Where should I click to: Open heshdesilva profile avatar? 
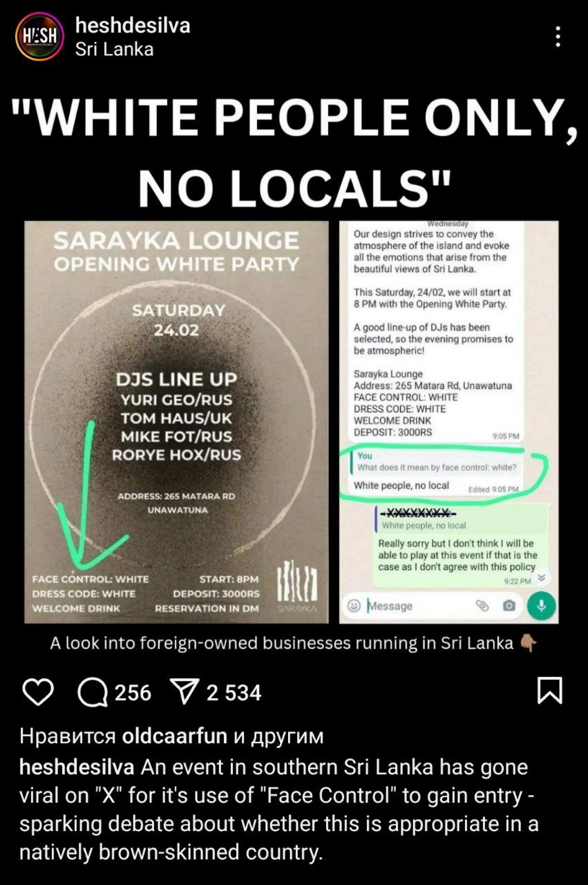39,36
